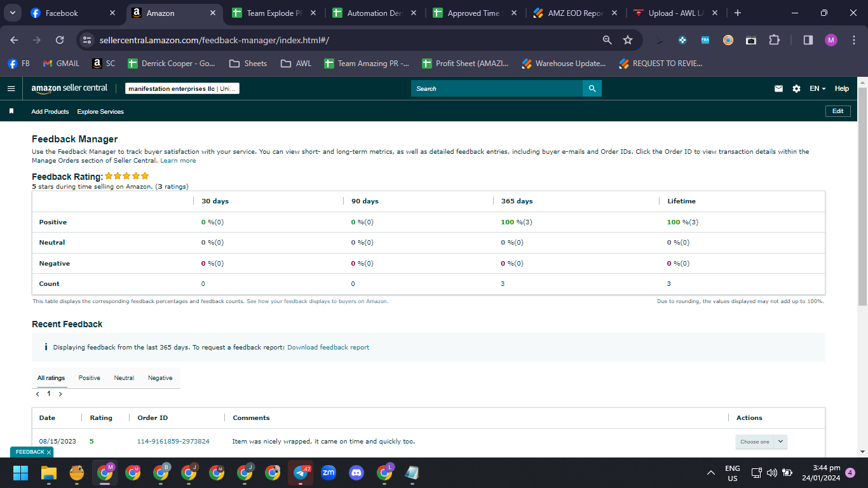
Task: Open the settings gear icon
Action: [x=796, y=89]
